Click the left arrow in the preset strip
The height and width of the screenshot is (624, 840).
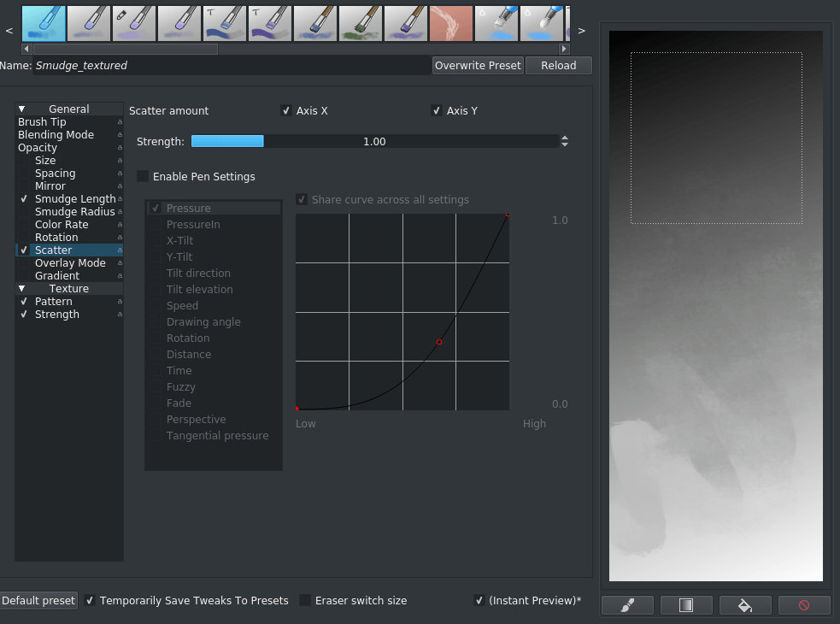pos(9,29)
